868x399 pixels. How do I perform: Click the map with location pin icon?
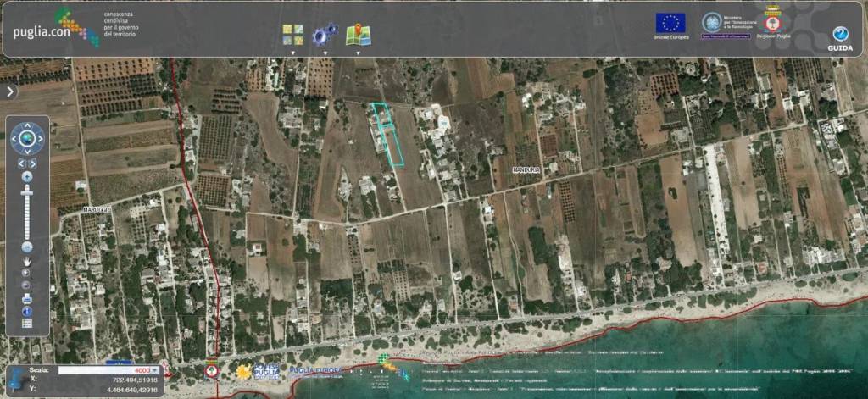(x=358, y=35)
